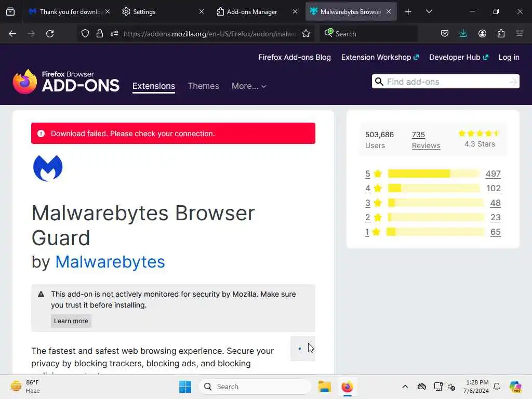Open Firefox Add-ons Blog link
The image size is (532, 399).
[x=295, y=57]
